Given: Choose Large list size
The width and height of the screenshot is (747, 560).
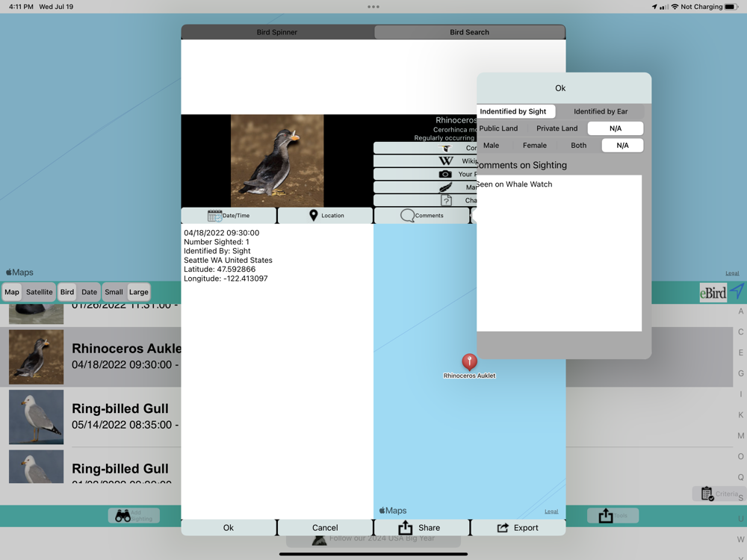Looking at the screenshot, I should (x=139, y=292).
